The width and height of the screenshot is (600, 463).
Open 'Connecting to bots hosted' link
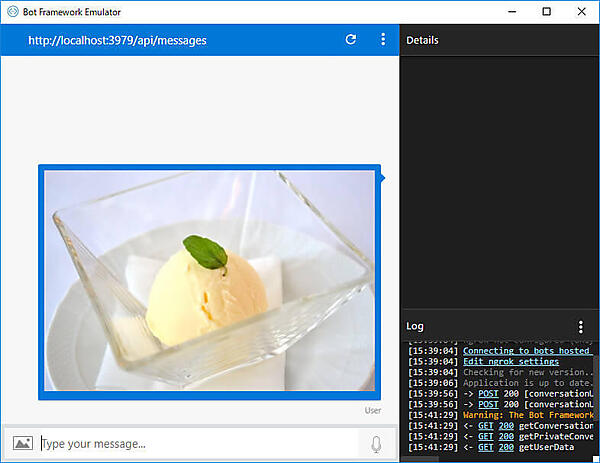tap(527, 351)
